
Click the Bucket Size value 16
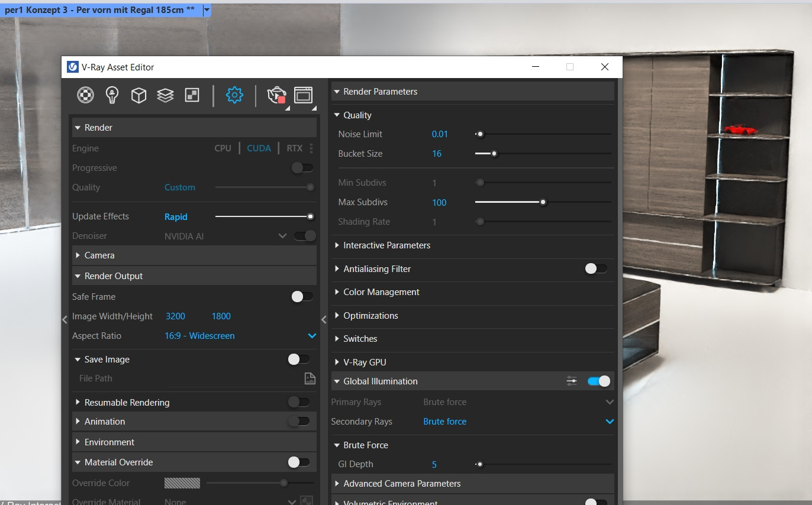point(437,154)
